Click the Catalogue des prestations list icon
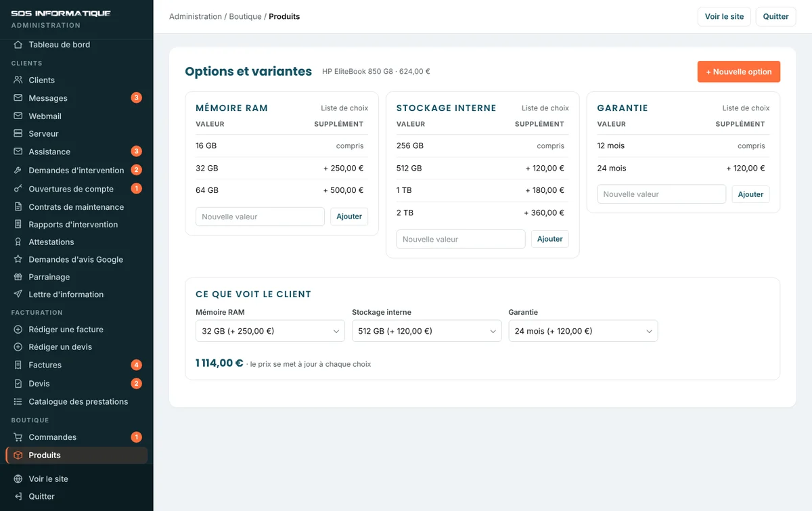The height and width of the screenshot is (511, 812). pyautogui.click(x=18, y=402)
